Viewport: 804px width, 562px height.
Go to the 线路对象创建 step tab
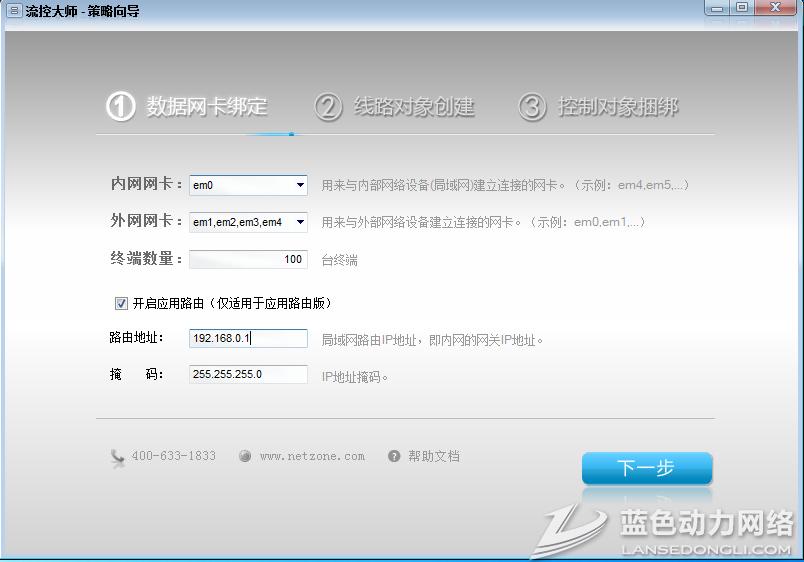(x=414, y=107)
